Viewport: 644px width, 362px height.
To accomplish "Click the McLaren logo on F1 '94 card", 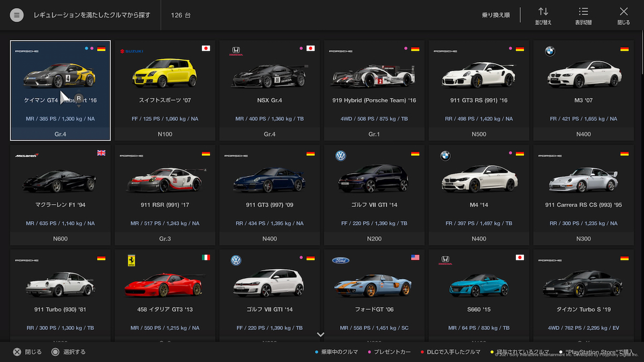I will pyautogui.click(x=26, y=155).
